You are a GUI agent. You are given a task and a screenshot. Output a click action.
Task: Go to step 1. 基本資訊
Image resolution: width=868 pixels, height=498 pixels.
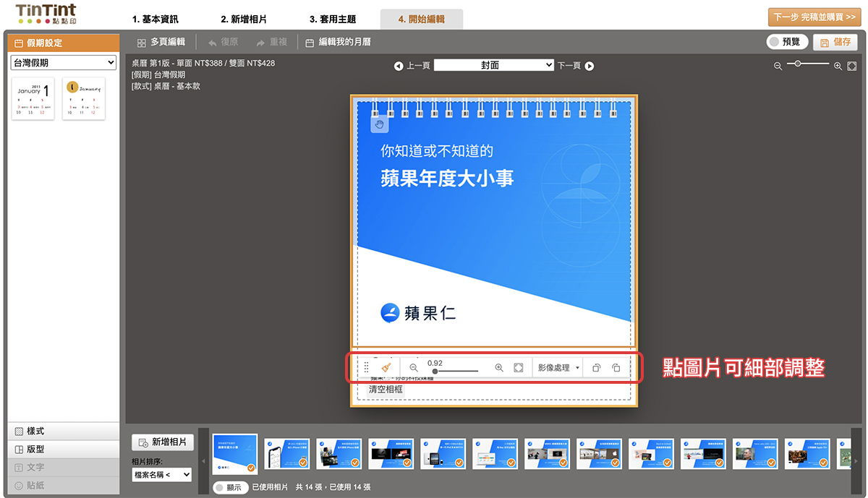click(155, 19)
